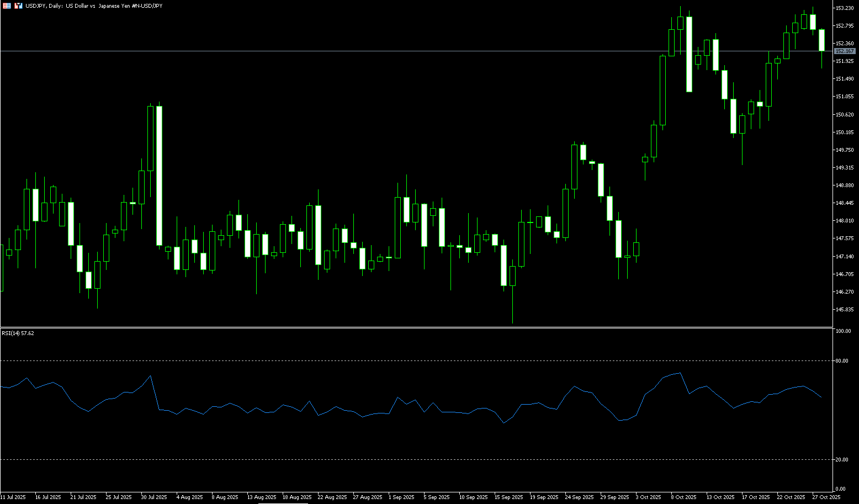859x504 pixels.
Task: Select the RSI(14) 57.62 indicator label
Action: pos(18,333)
